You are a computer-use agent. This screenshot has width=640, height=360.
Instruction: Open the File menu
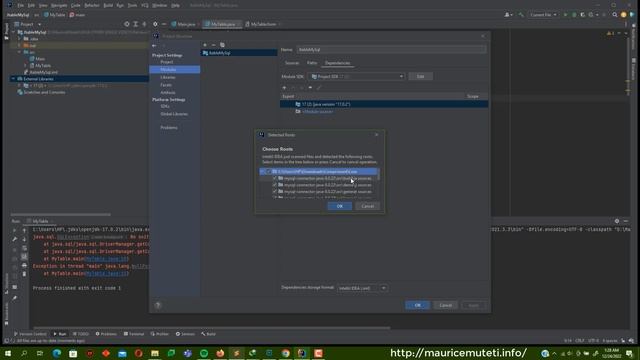(20, 5)
